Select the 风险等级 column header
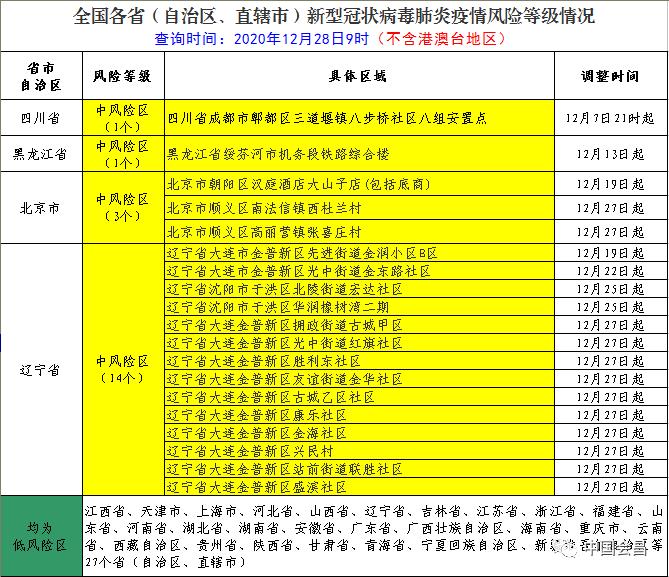 tap(122, 76)
